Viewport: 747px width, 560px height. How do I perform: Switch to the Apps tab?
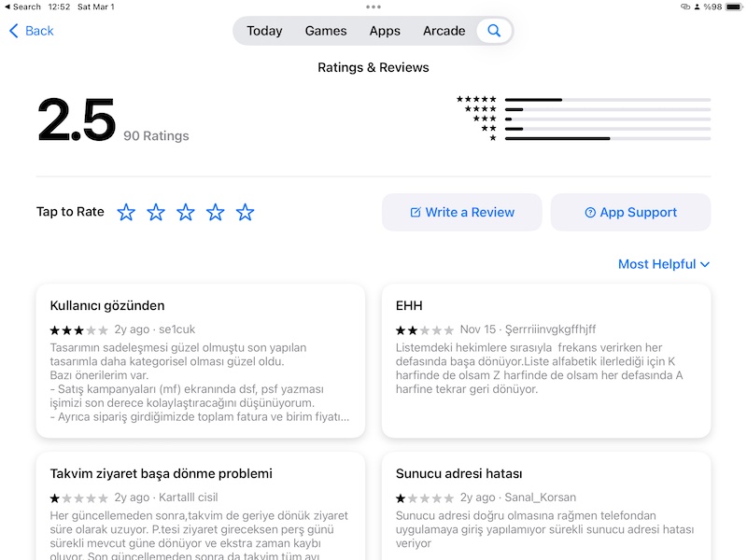point(385,31)
